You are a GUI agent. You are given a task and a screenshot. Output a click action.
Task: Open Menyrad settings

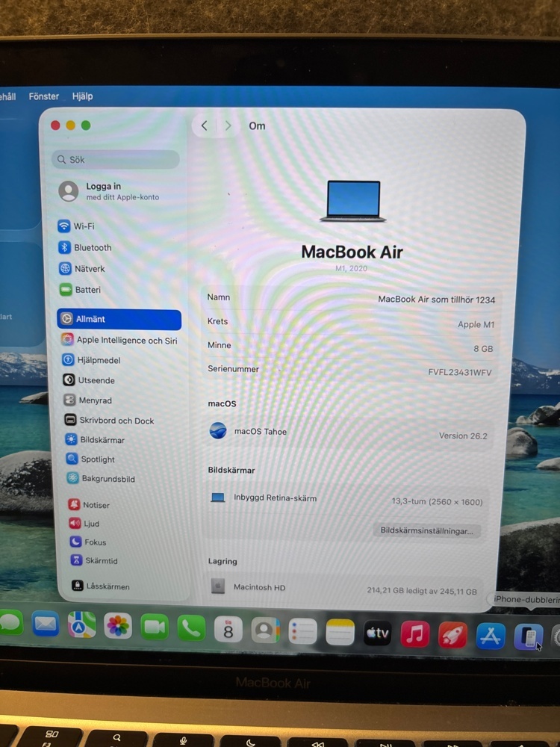coord(88,400)
